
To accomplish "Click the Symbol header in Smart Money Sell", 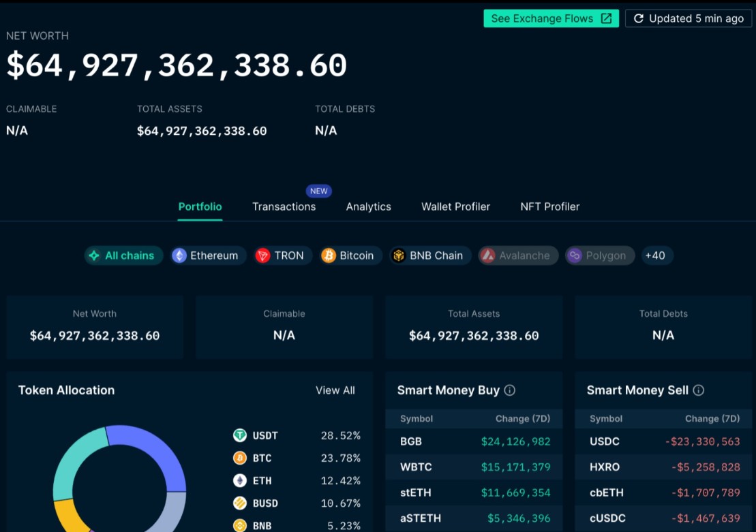I will 606,419.
